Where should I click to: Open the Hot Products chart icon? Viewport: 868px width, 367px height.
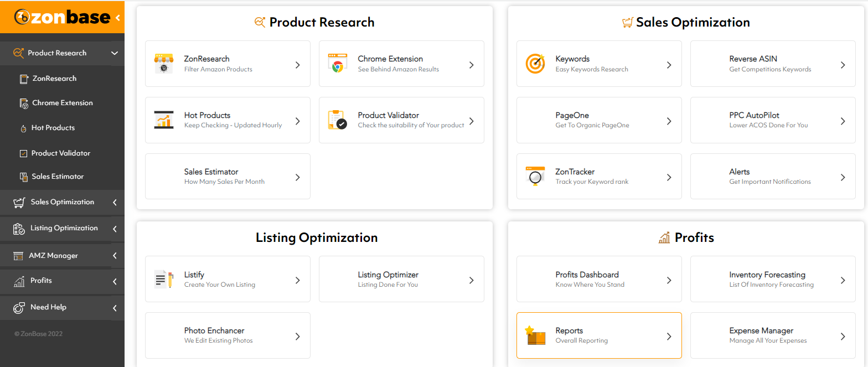click(x=164, y=120)
